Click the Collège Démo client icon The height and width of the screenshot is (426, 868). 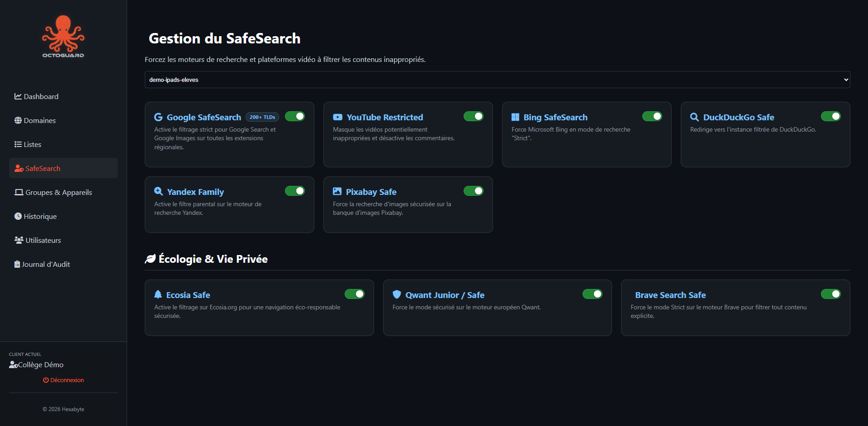(14, 364)
